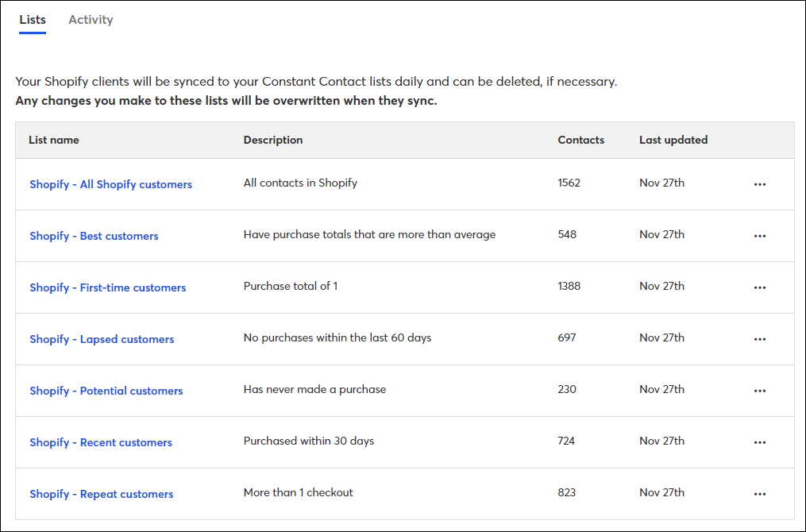The image size is (806, 532).
Task: Select the 823 contacts count
Action: point(567,492)
